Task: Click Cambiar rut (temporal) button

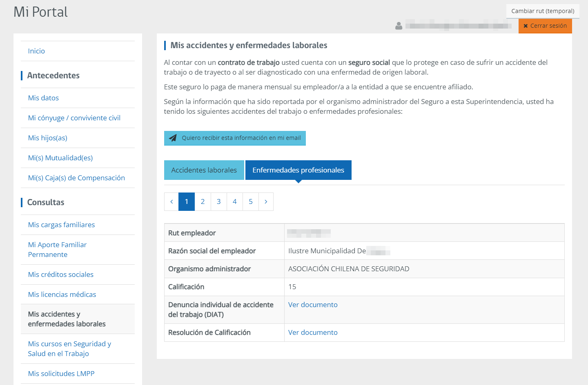Action: (x=543, y=11)
